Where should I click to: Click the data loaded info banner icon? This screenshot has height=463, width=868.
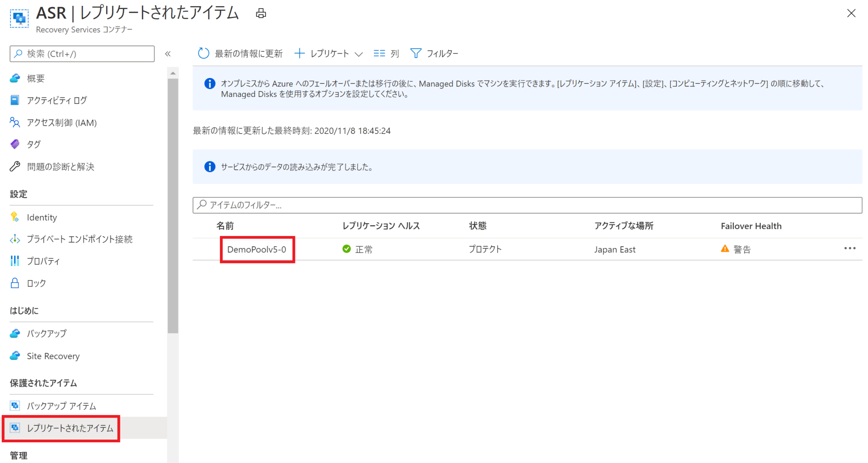[210, 166]
